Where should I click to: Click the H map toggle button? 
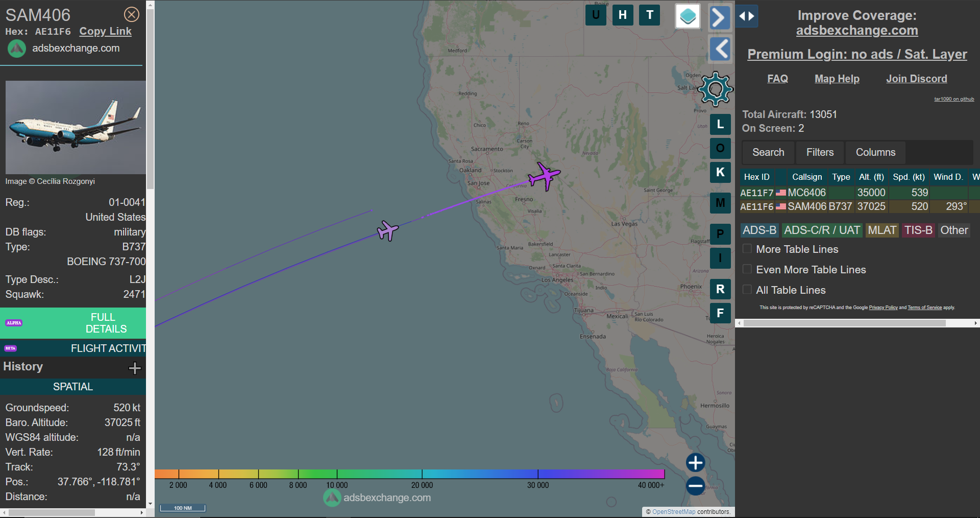coord(623,15)
